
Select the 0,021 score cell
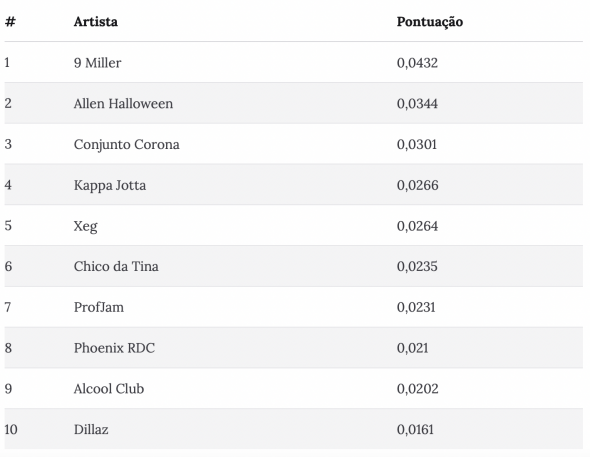pyautogui.click(x=412, y=348)
